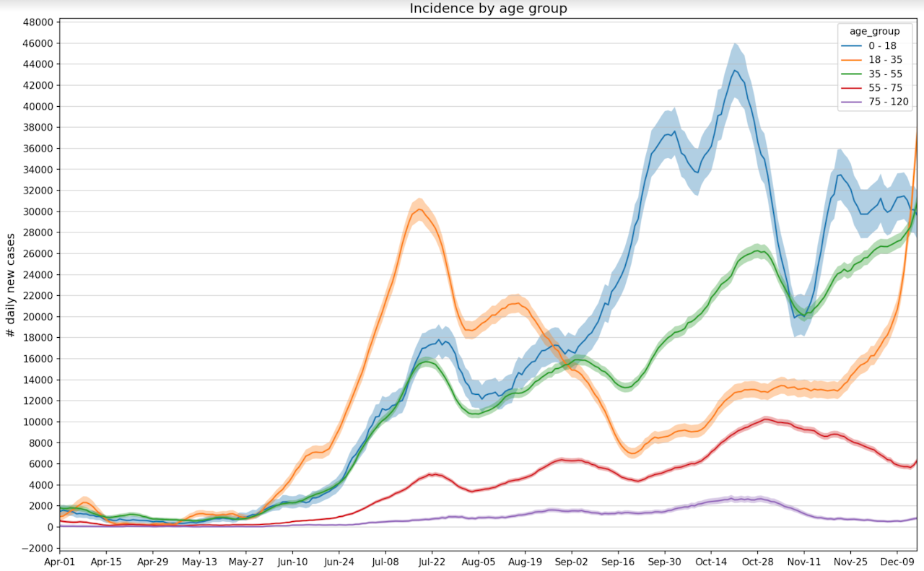This screenshot has height=571, width=924.
Task: Click the '22000' y-axis tick label
Action: (38, 295)
